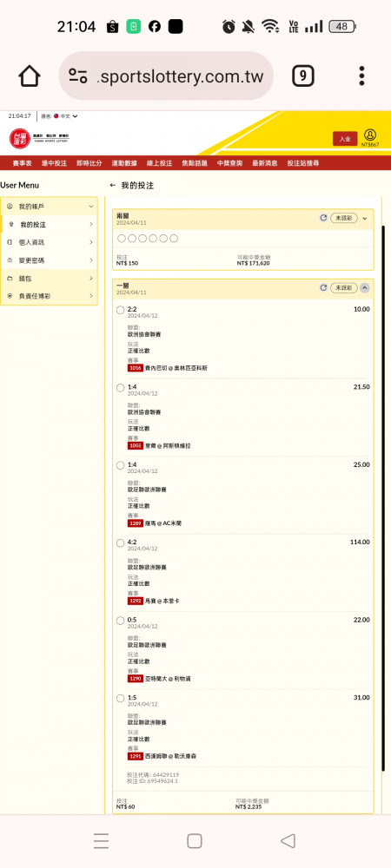Select the 1:4 circle with odds 21.50
The width and height of the screenshot is (391, 868).
point(120,387)
